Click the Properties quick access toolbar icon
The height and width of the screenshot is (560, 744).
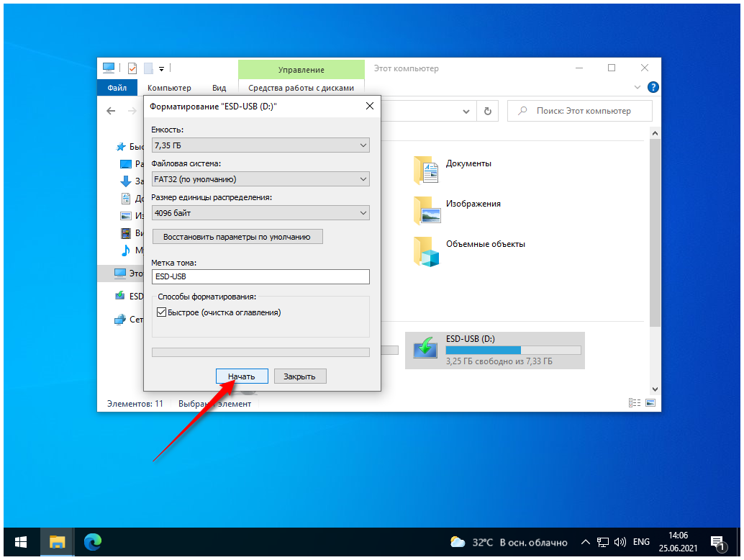pos(132,68)
